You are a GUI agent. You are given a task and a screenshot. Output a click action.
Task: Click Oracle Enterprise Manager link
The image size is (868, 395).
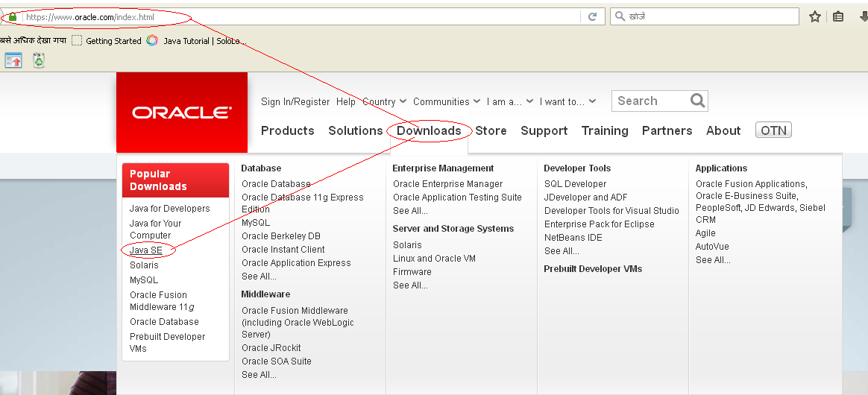tap(448, 184)
